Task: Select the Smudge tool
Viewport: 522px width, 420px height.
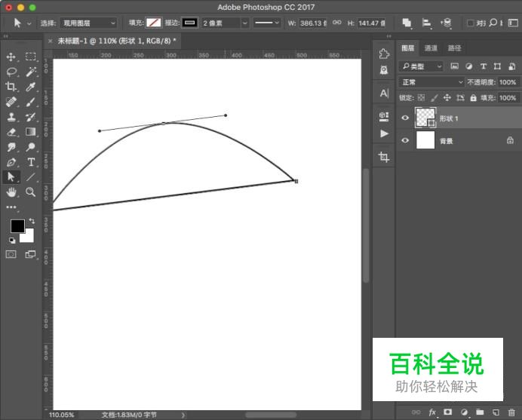Action: coord(11,147)
